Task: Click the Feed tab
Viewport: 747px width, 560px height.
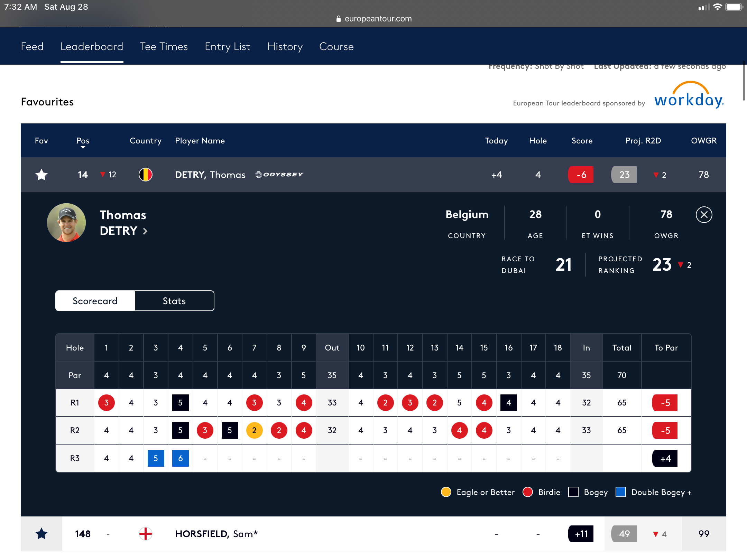Action: click(x=32, y=46)
